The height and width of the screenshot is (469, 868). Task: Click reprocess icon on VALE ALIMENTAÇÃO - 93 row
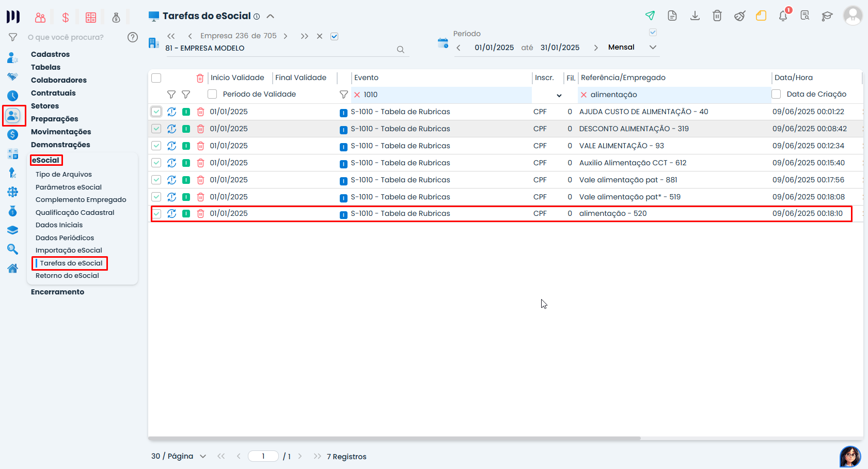[171, 146]
